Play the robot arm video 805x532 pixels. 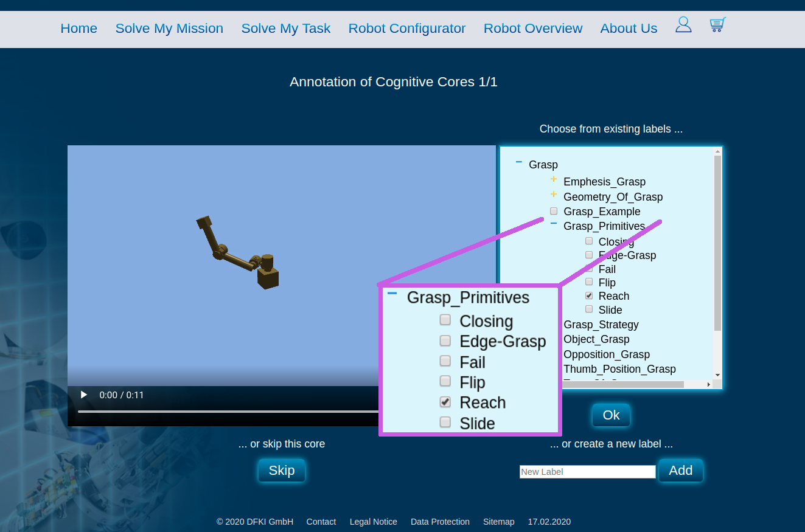pyautogui.click(x=84, y=395)
